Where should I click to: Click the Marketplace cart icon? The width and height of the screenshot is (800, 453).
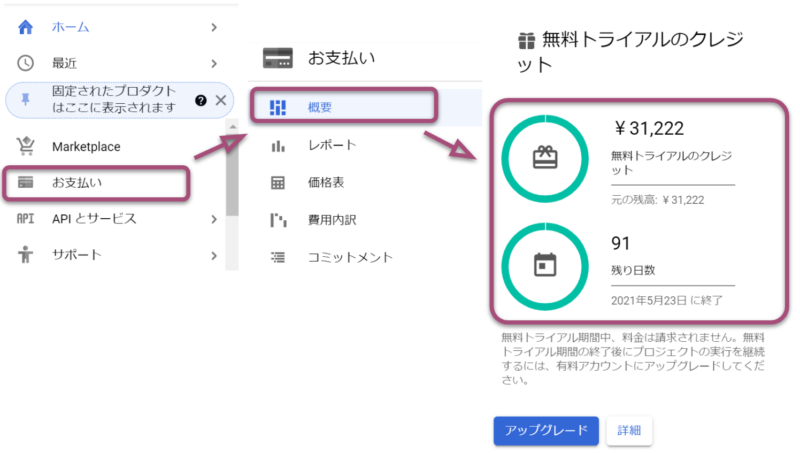click(26, 146)
